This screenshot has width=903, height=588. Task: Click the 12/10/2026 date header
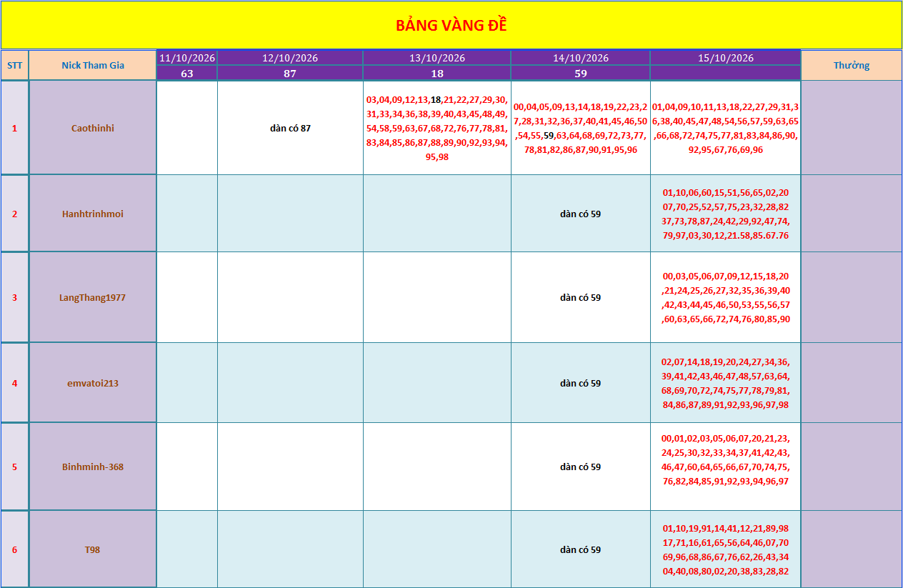pyautogui.click(x=290, y=58)
